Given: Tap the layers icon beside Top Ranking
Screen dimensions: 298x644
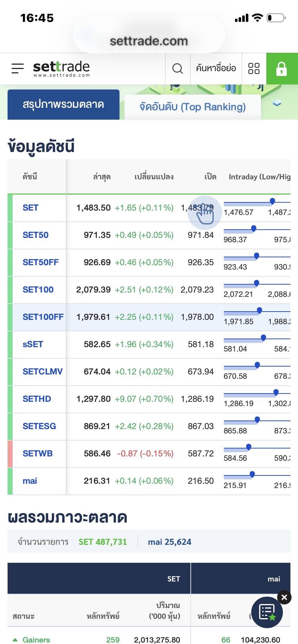Looking at the screenshot, I should (277, 103).
